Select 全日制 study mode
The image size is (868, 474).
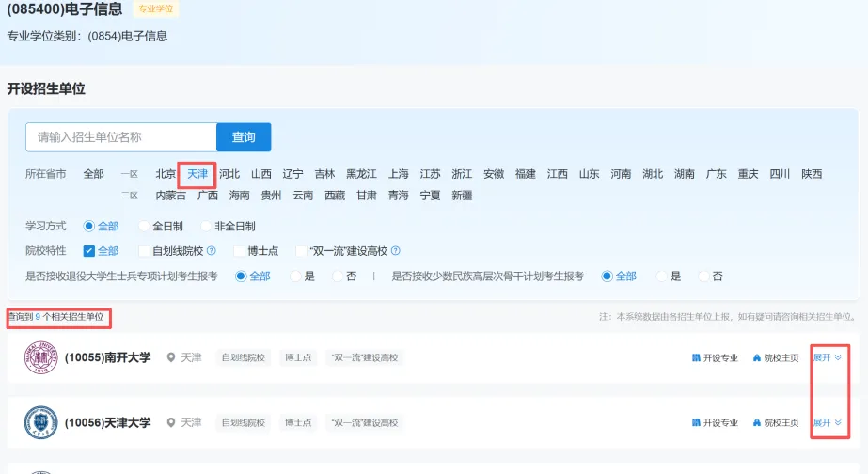tap(144, 226)
